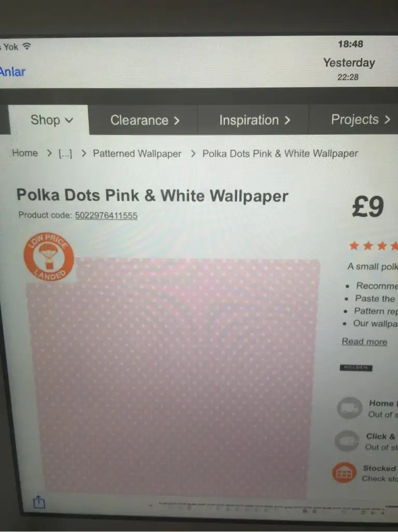Screen dimensions: 398x532
Task: Click the orange stocked in store icon
Action: pos(344,473)
